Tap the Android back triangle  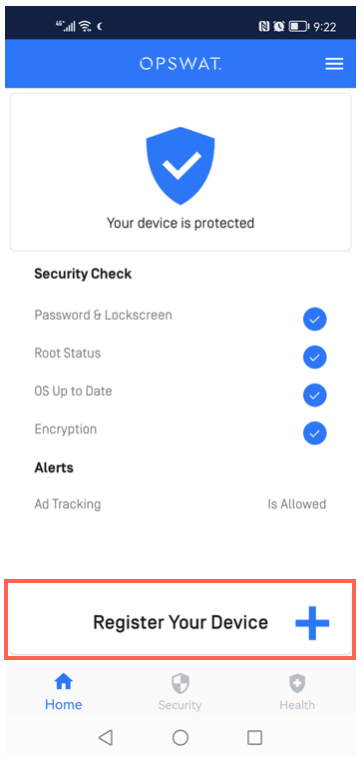[106, 737]
